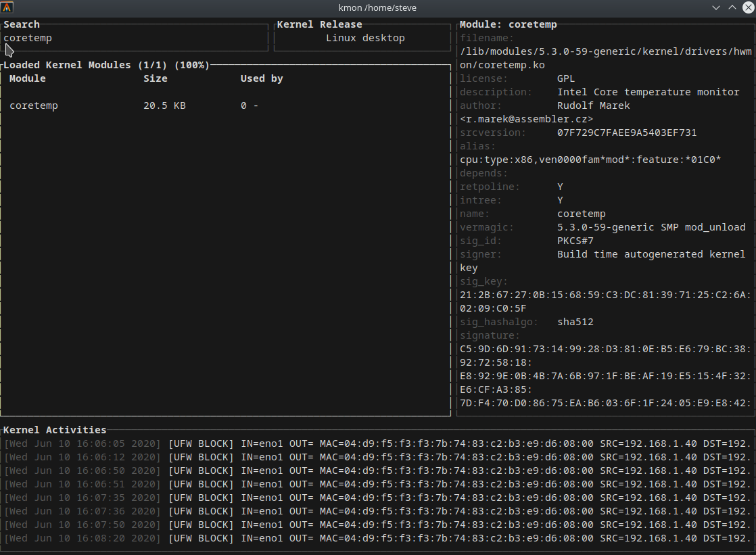The image size is (756, 555).
Task: Click the signature line starting 7D:F4:70
Action: tap(606, 403)
